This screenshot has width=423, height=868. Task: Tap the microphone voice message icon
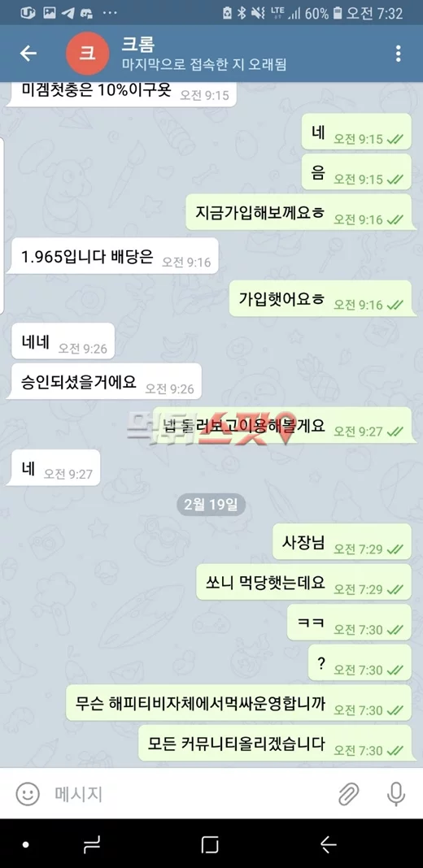(395, 794)
